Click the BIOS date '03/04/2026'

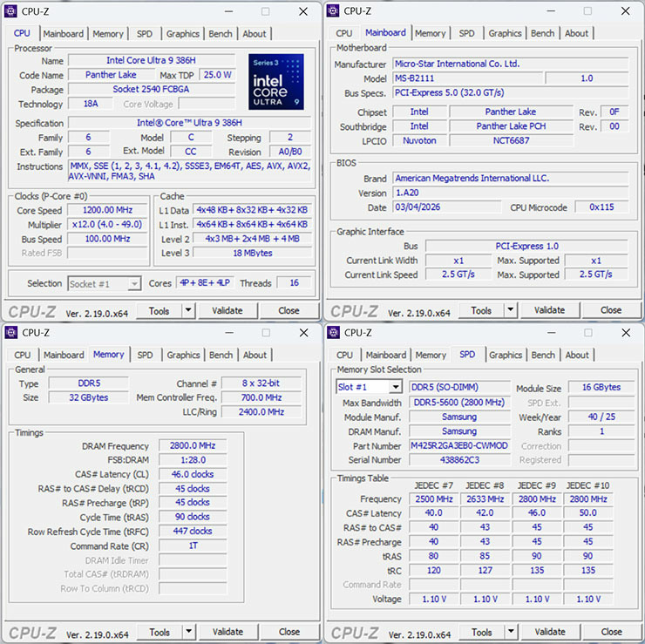(447, 207)
